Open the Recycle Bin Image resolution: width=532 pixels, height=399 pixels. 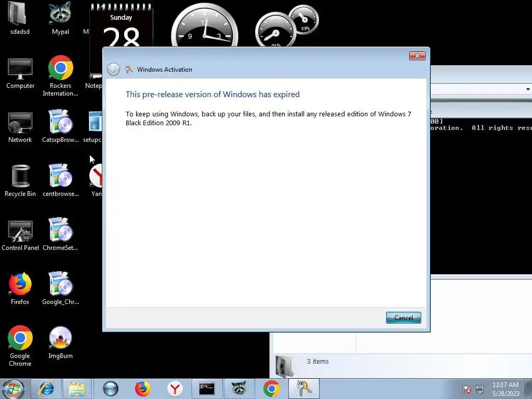click(x=20, y=180)
